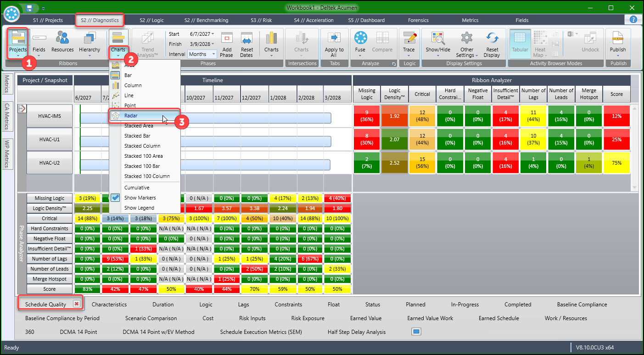Select the HVAC-U1 project button
The height and width of the screenshot is (355, 644).
pos(49,139)
